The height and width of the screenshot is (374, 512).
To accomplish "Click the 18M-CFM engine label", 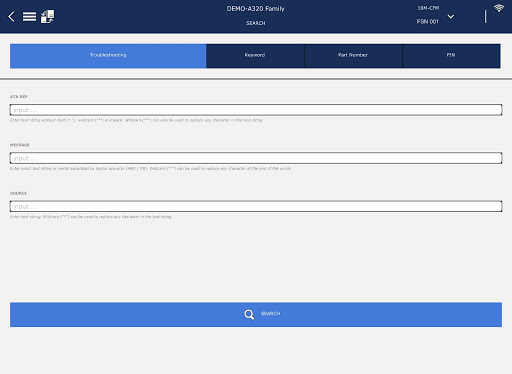I will (x=428, y=8).
